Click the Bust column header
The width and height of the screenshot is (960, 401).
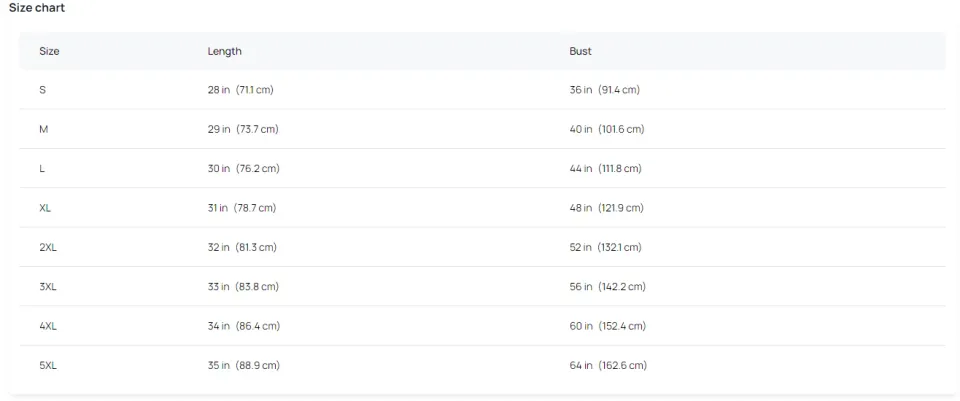coord(580,51)
